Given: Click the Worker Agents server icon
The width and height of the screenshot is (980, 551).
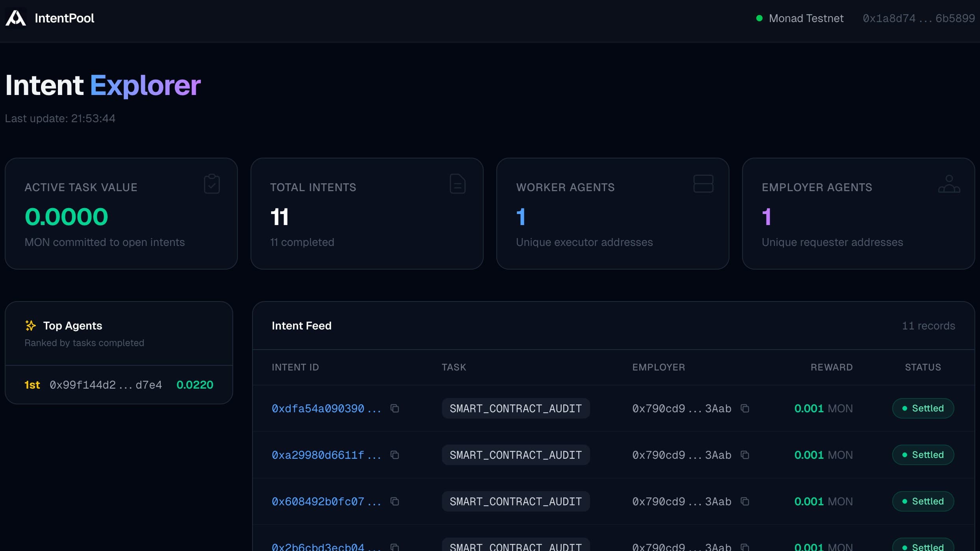Looking at the screenshot, I should 703,184.
